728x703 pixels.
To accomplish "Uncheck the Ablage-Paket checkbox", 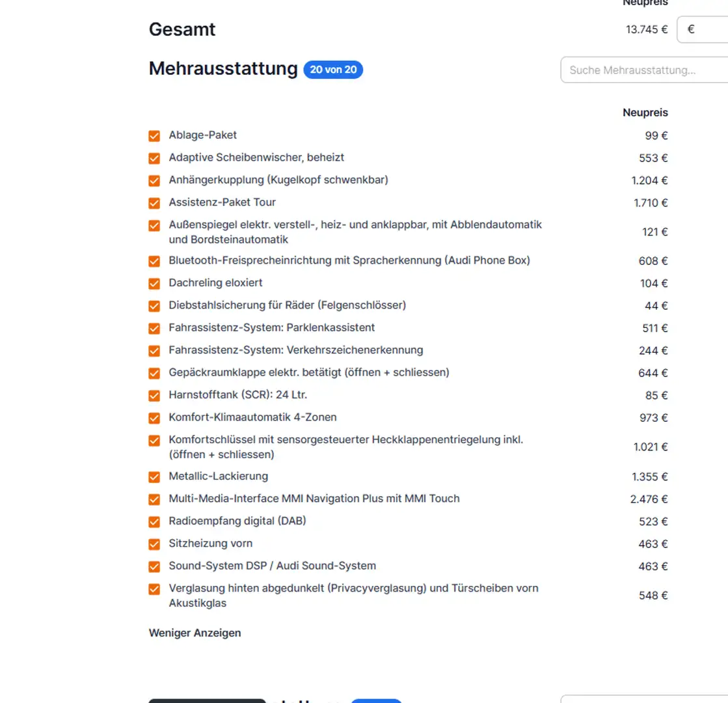I will click(x=154, y=136).
